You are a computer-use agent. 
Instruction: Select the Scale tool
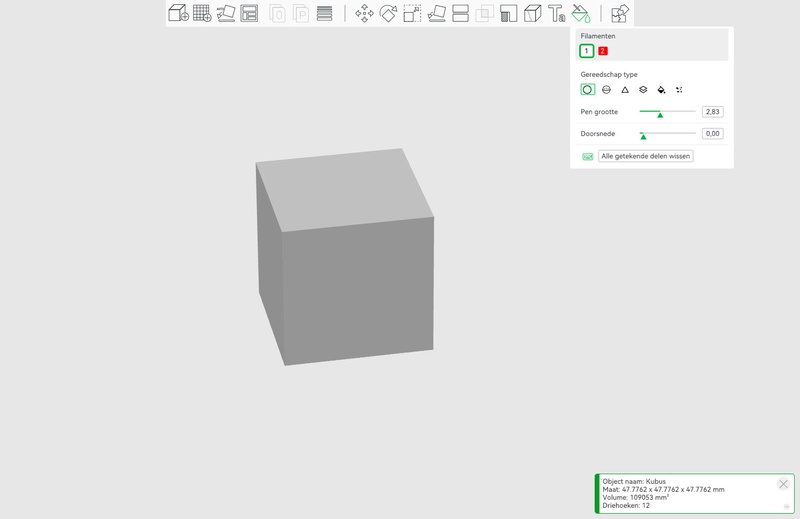point(412,13)
